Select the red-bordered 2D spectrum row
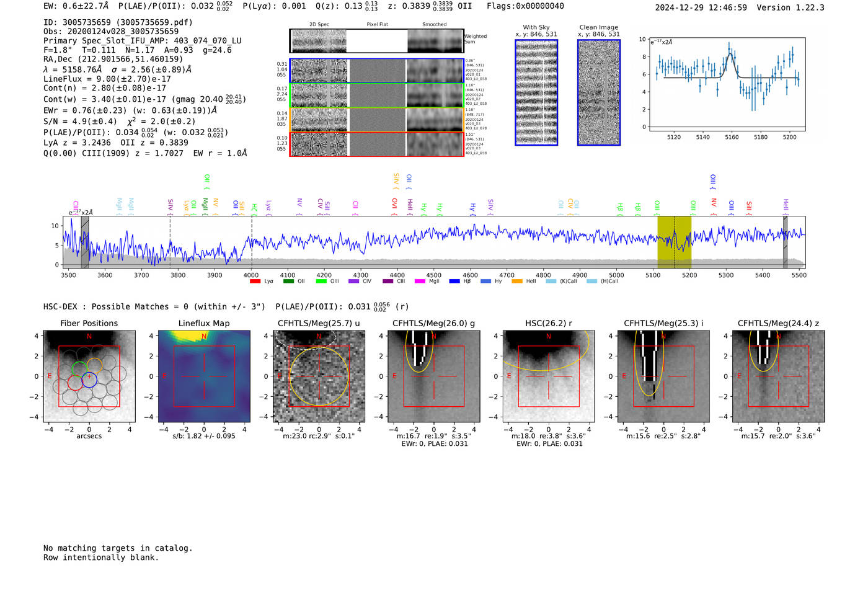 pos(377,144)
